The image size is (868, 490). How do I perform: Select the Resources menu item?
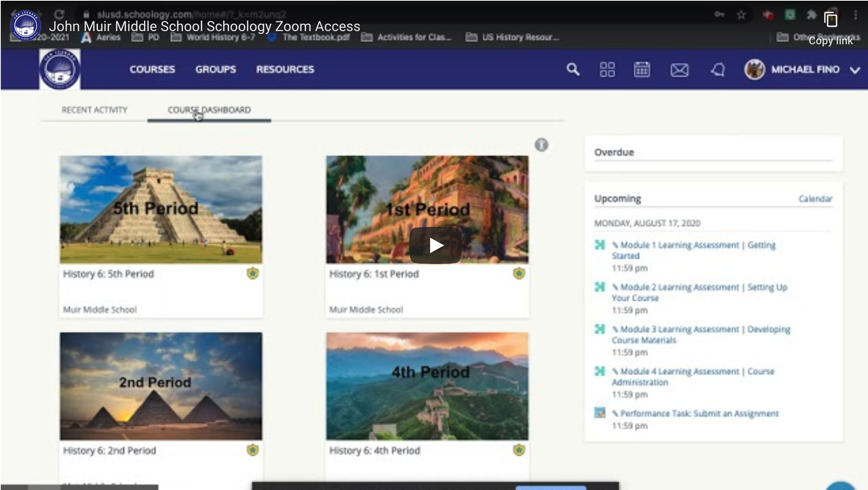point(285,69)
